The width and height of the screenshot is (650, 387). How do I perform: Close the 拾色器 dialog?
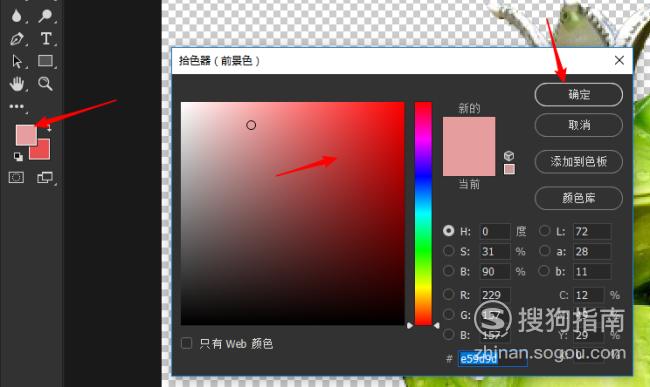(619, 60)
